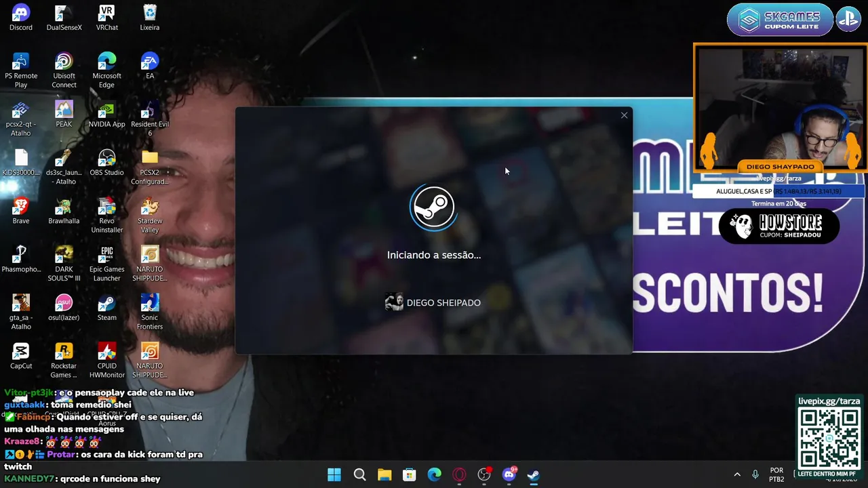Open the PCSX2 Configurad folder
The width and height of the screenshot is (868, 488).
tap(150, 167)
